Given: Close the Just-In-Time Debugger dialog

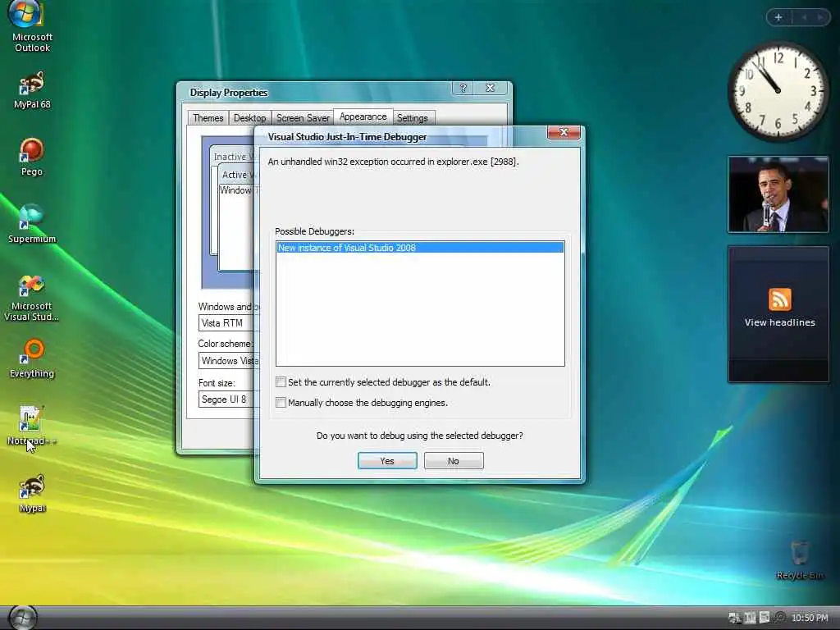Looking at the screenshot, I should 564,132.
